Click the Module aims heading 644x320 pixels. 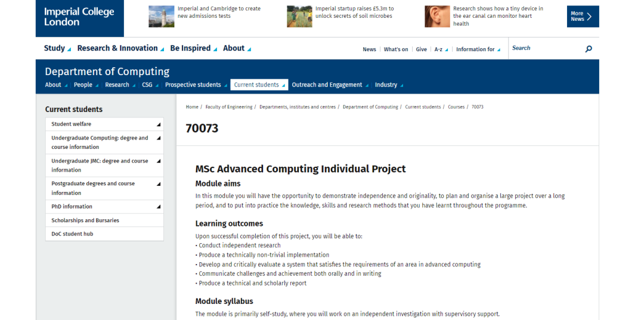click(218, 184)
